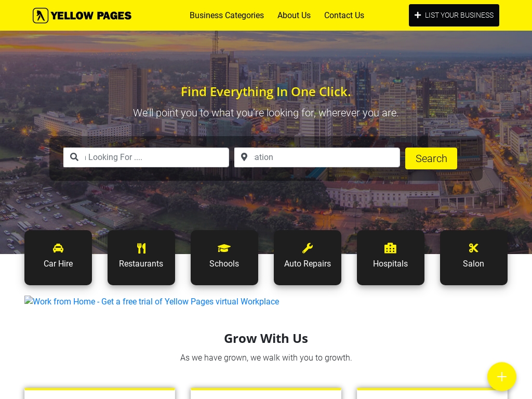Click the Schools graduation cap icon

click(x=224, y=248)
